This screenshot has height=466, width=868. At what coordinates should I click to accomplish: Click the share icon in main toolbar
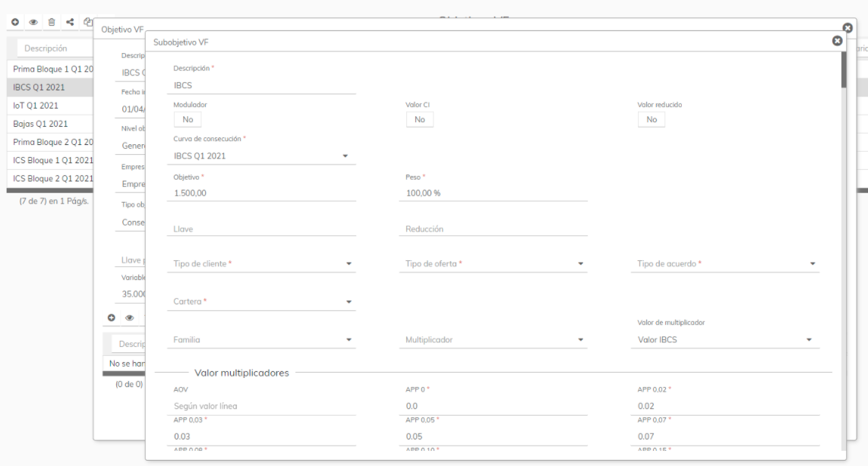[x=71, y=23]
